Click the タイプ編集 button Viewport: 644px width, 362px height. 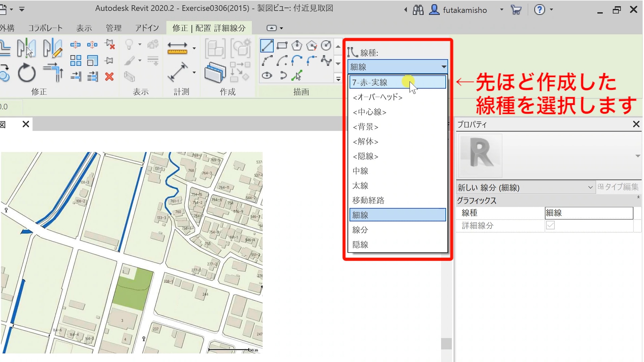[x=618, y=187]
